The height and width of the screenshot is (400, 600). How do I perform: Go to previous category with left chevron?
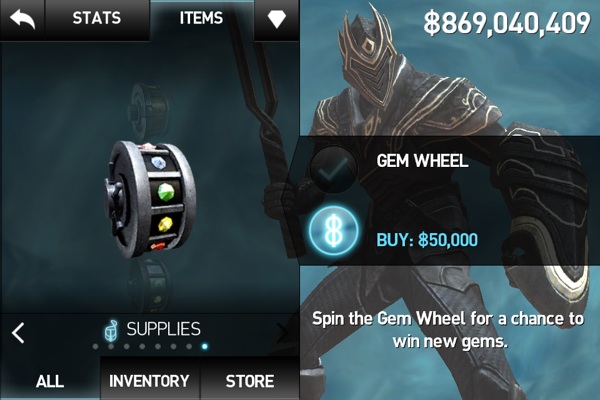click(18, 332)
